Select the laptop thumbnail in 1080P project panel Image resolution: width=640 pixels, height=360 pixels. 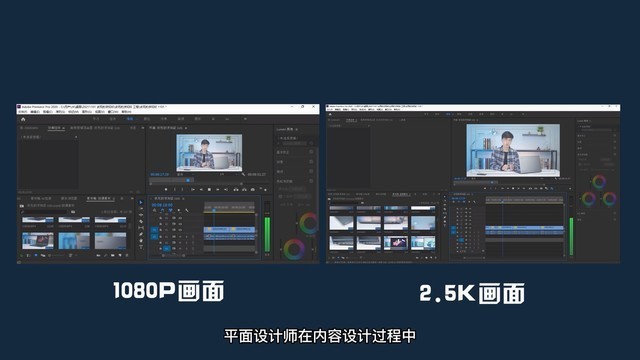38,241
